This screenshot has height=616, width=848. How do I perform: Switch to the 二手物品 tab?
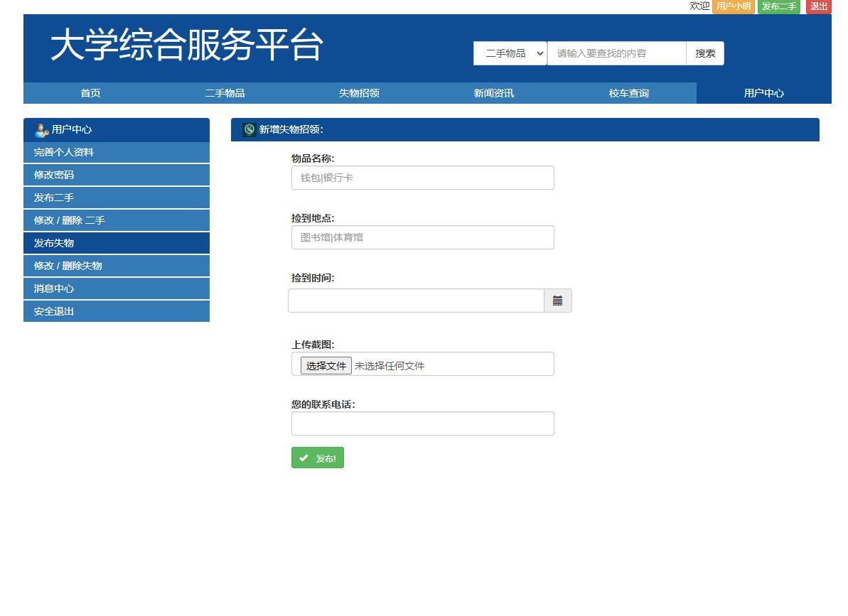(x=225, y=93)
